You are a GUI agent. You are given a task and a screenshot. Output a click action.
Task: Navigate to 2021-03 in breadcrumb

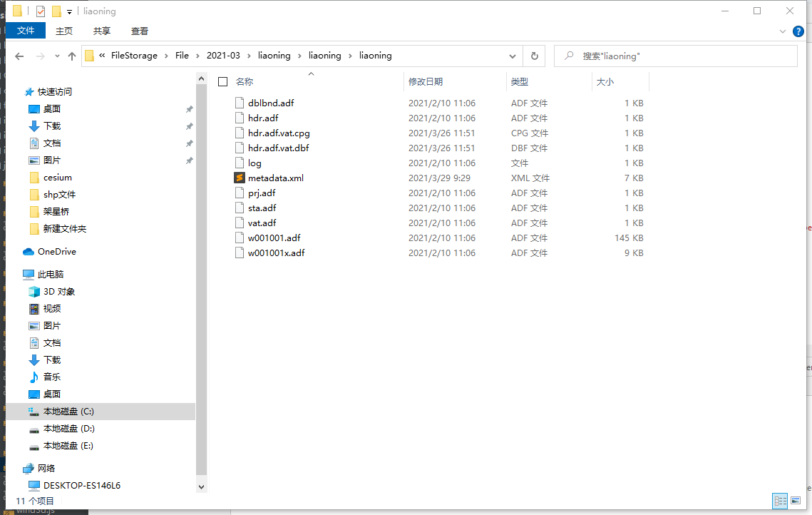point(223,56)
